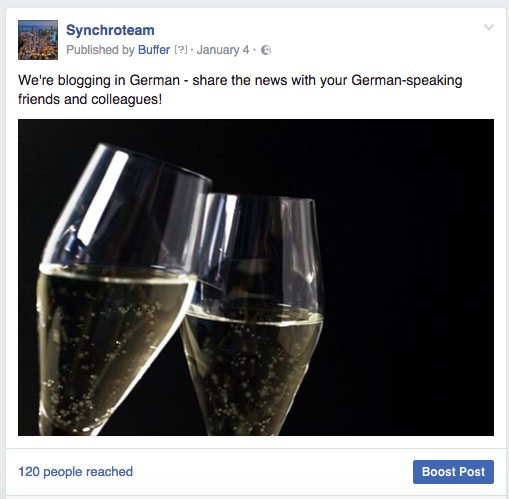
Task: Open the Buffer app link
Action: 154,50
